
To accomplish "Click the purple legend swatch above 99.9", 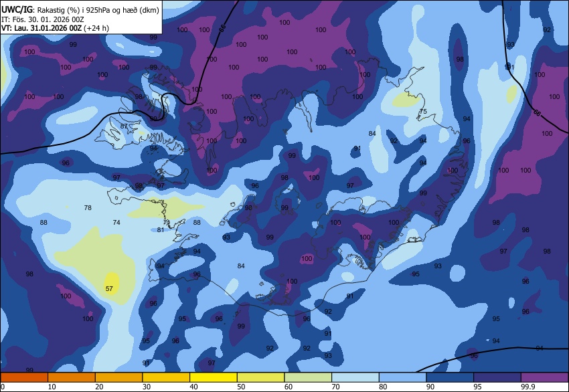I will tap(545, 377).
